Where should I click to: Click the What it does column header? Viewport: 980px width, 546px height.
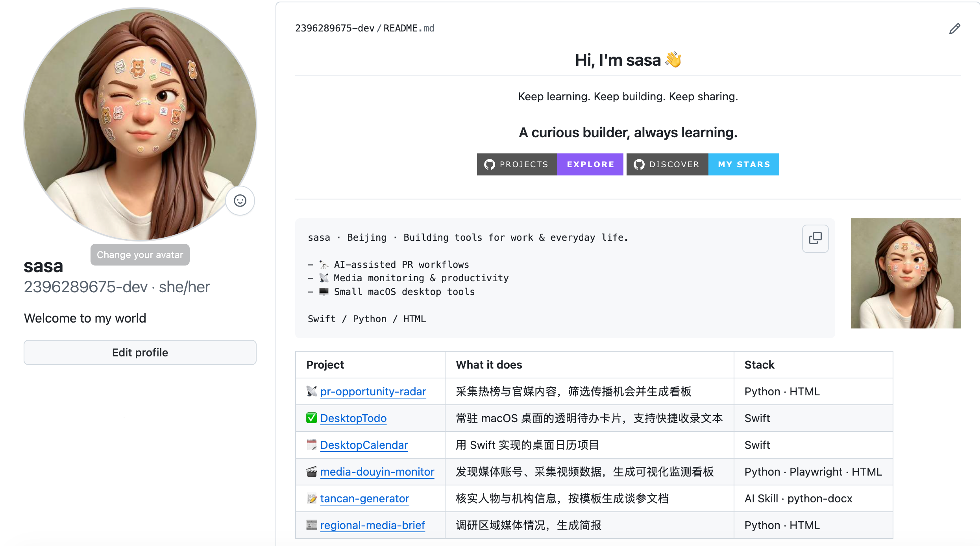(x=590, y=365)
